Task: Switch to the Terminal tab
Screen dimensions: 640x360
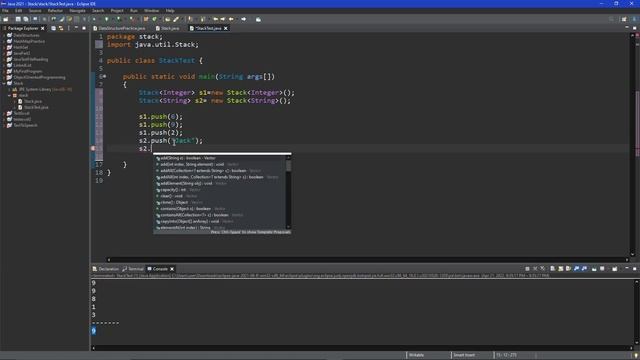Action: pos(133,269)
